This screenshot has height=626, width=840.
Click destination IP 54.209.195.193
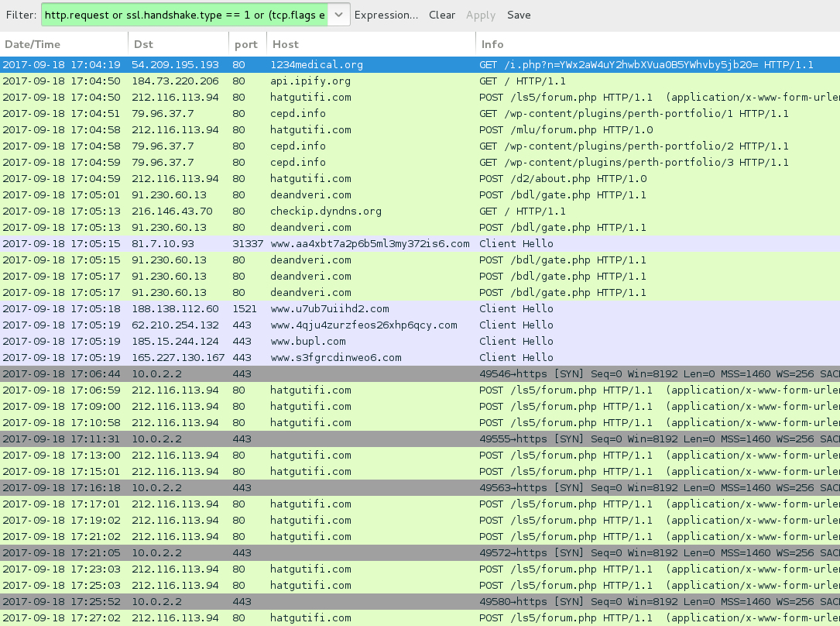175,65
